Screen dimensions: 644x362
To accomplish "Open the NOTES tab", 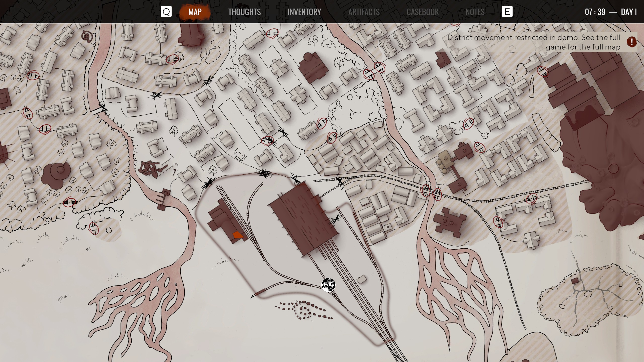I will click(475, 12).
